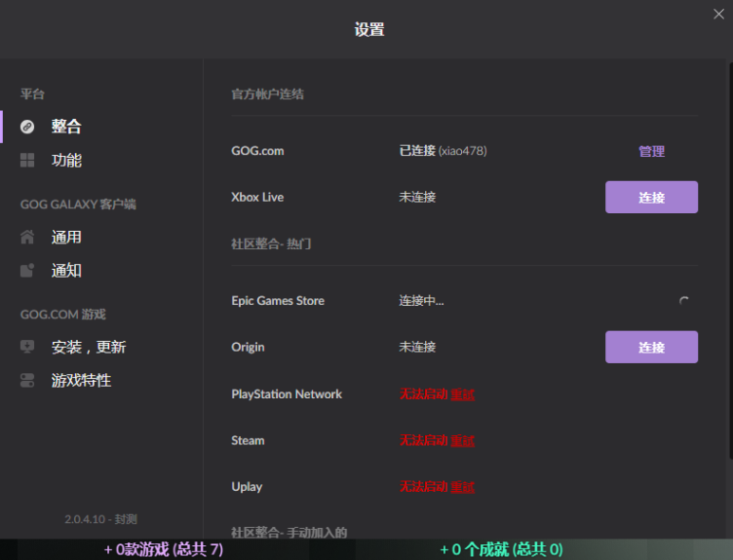Viewport: 733px width, 560px height.
Task: Click the GOG.COM 游戏 group heading
Action: (63, 315)
